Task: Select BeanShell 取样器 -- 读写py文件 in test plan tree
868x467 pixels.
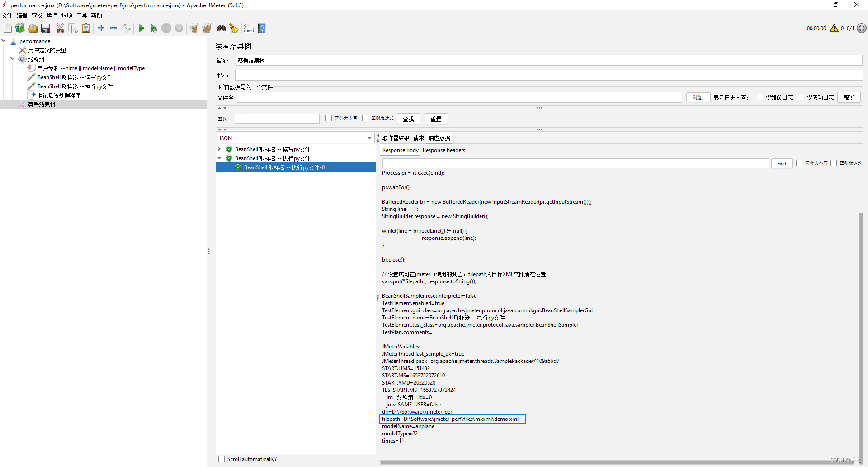Action: [x=75, y=77]
